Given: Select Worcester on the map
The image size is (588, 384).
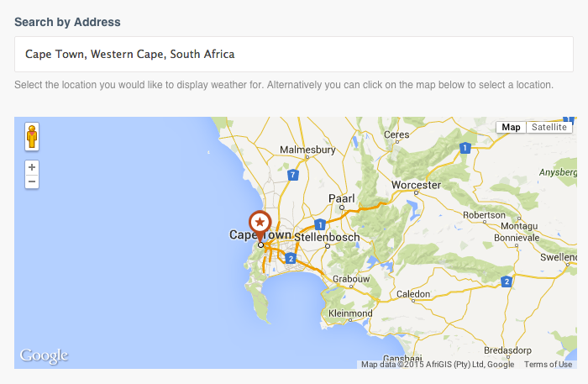Looking at the screenshot, I should pyautogui.click(x=417, y=185).
